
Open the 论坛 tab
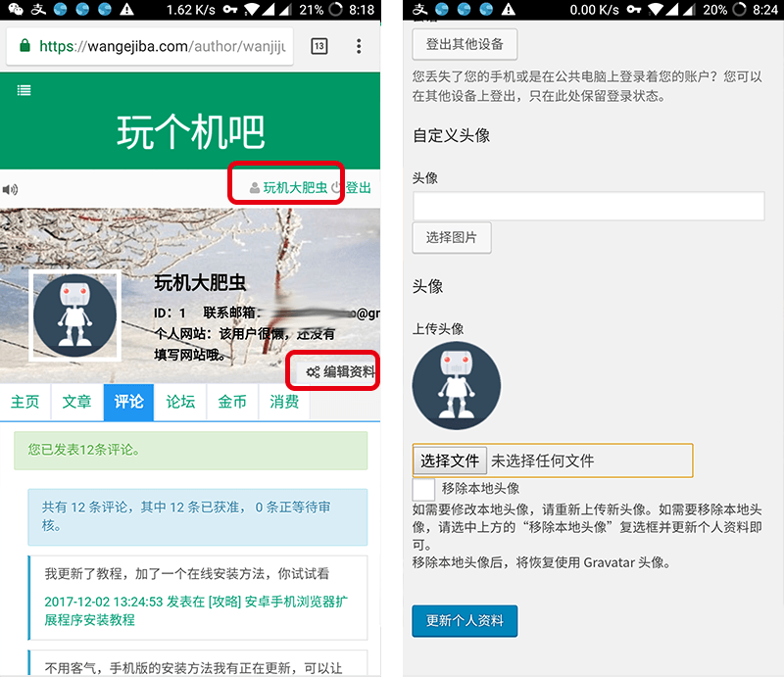[179, 402]
